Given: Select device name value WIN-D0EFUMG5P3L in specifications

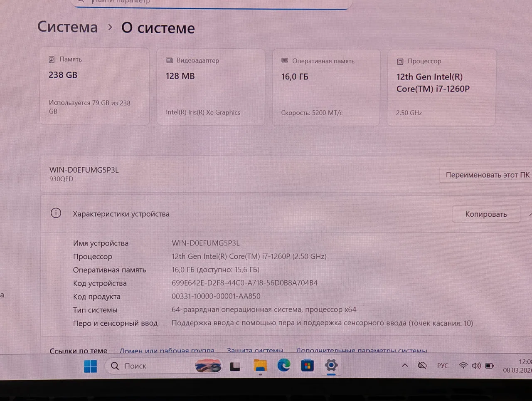Looking at the screenshot, I should [x=206, y=243].
